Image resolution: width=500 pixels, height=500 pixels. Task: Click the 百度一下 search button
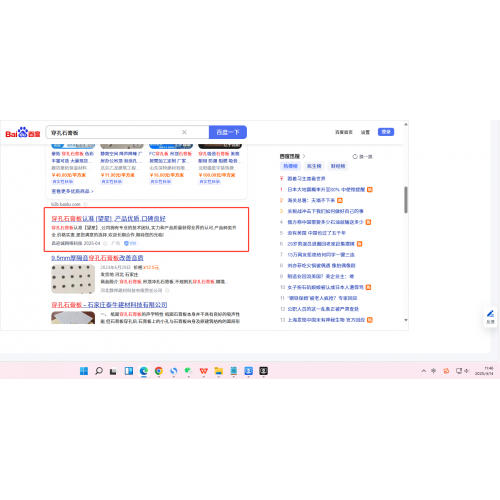[x=228, y=132]
